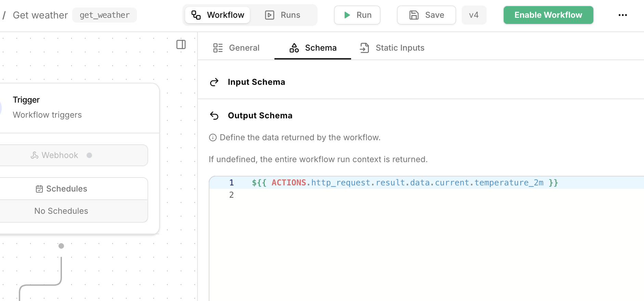Toggle the Webhook status indicator dot
The width and height of the screenshot is (644, 301).
click(x=89, y=155)
